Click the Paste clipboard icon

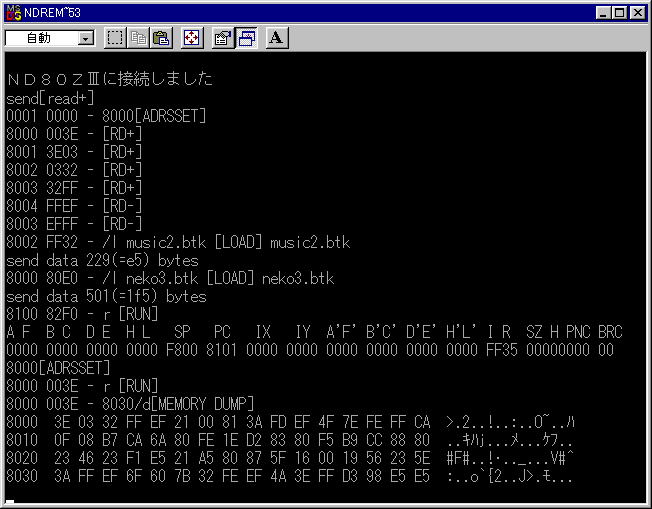click(x=161, y=38)
